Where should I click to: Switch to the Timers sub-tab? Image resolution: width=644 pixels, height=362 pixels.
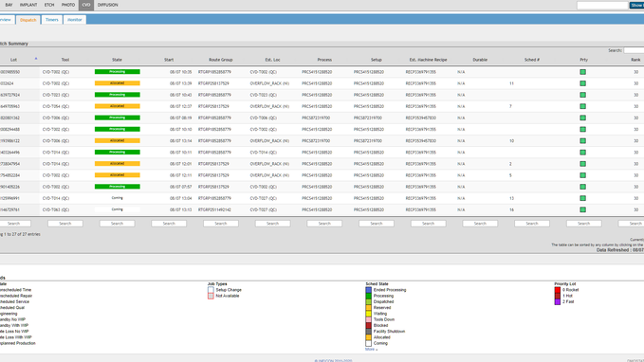click(52, 20)
